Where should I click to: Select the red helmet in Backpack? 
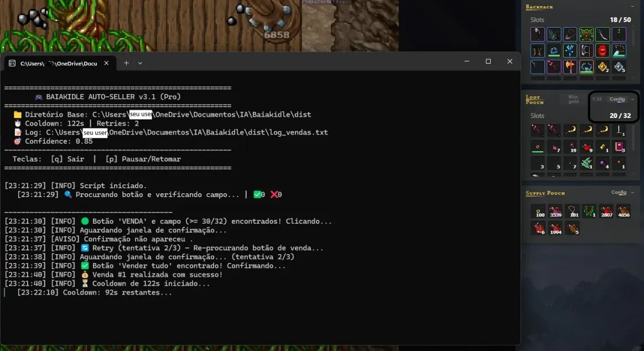603,50
